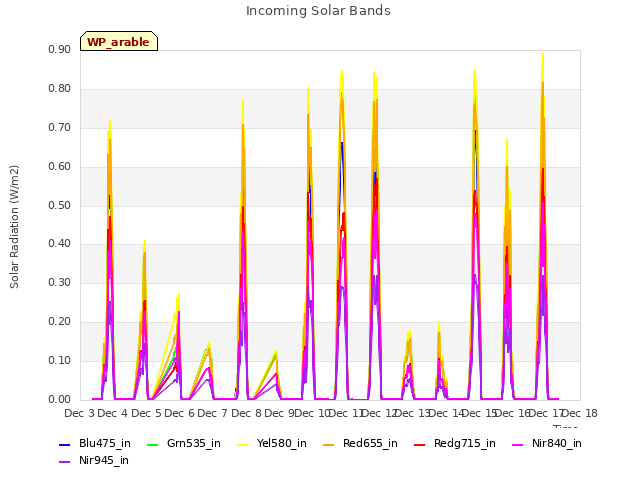Click the 0.90 y-axis tick label

(60, 50)
